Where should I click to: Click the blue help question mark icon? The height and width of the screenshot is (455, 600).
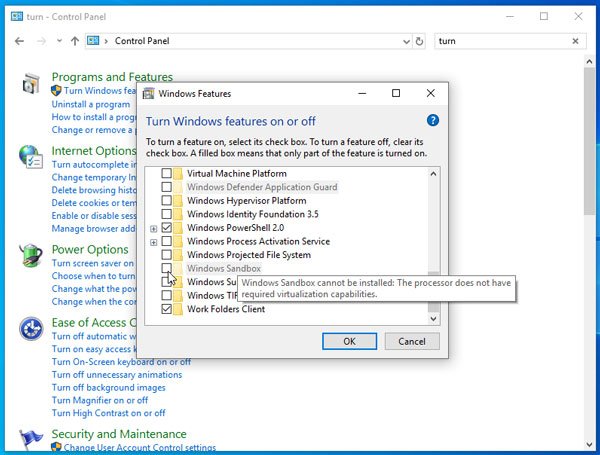433,120
